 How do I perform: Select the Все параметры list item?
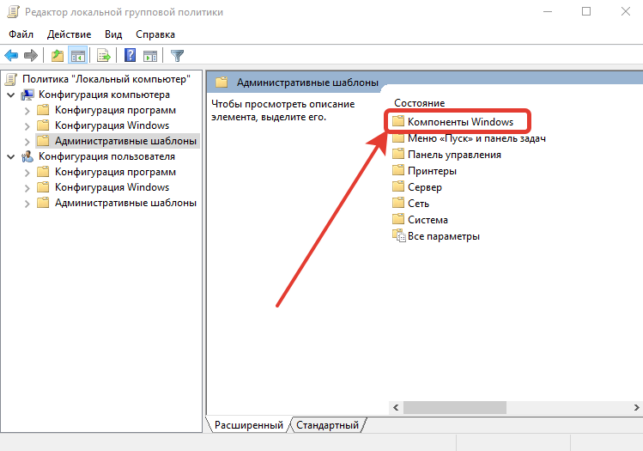pos(443,236)
